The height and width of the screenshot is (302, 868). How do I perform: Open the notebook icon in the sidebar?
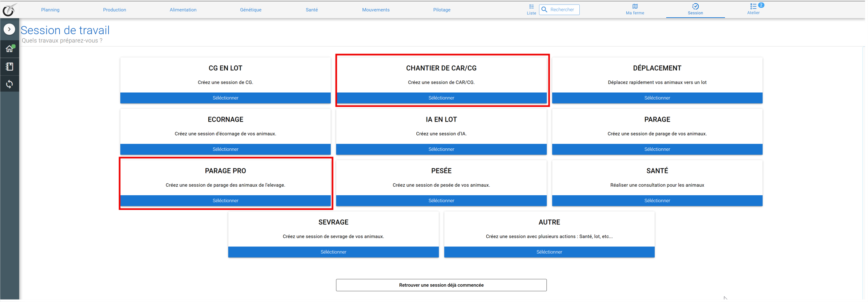tap(9, 66)
